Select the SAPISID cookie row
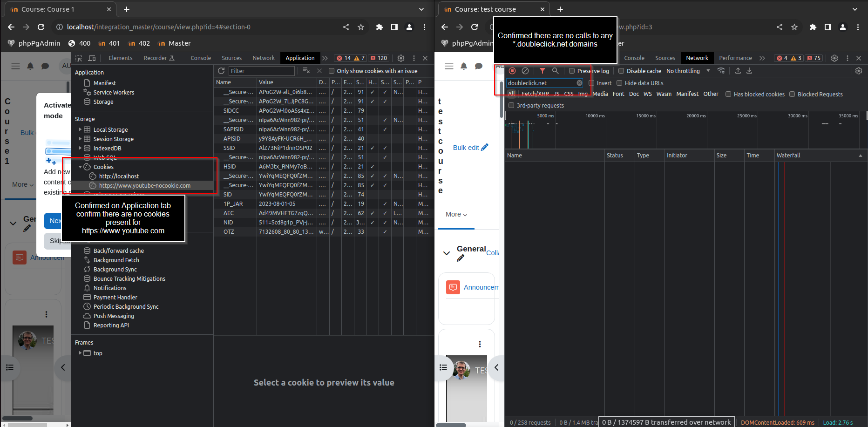868x427 pixels. [324, 129]
